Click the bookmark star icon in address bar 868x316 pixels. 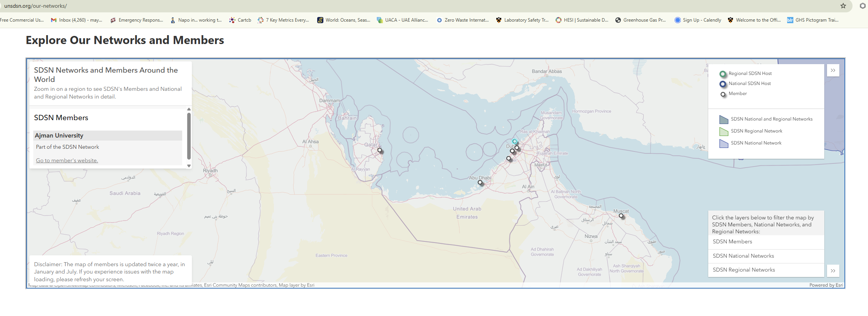(x=843, y=6)
